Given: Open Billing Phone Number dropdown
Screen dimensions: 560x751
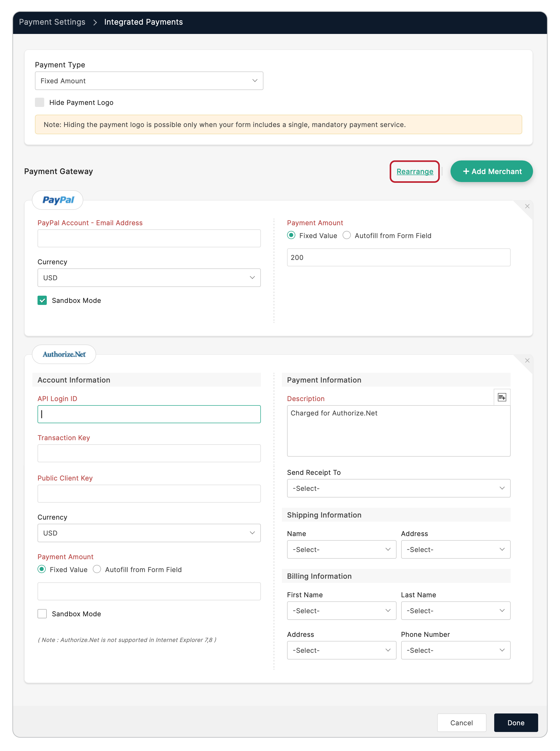Looking at the screenshot, I should pos(455,650).
